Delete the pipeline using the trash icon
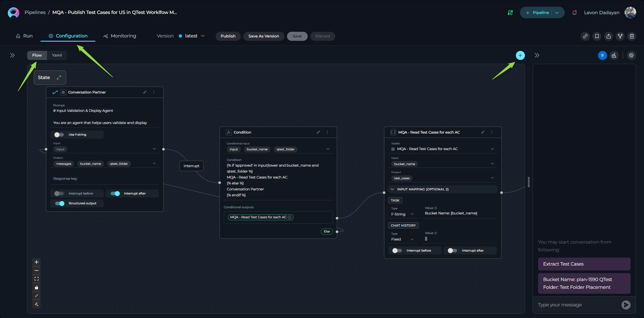Viewport: 644px width, 318px height. click(x=632, y=36)
